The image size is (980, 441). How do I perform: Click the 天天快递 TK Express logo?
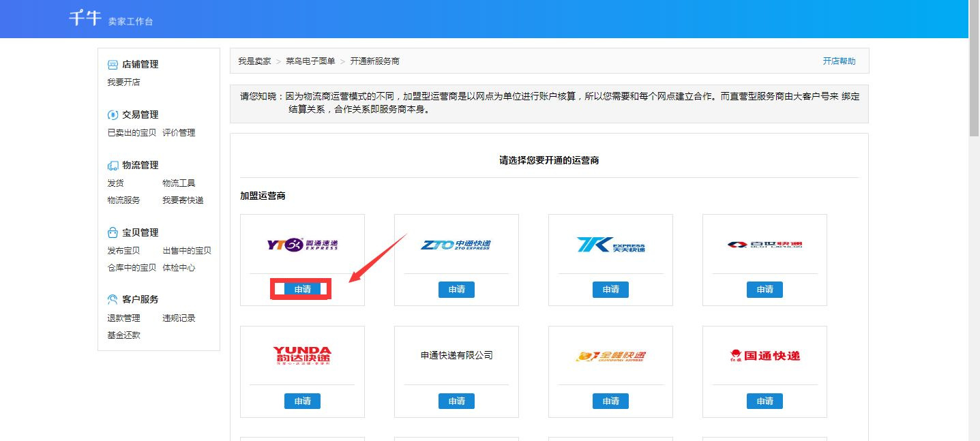(x=610, y=245)
